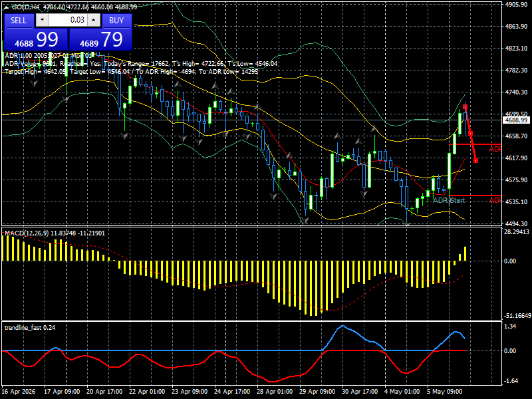Decrease lot volume with the down arrow

tap(42, 20)
